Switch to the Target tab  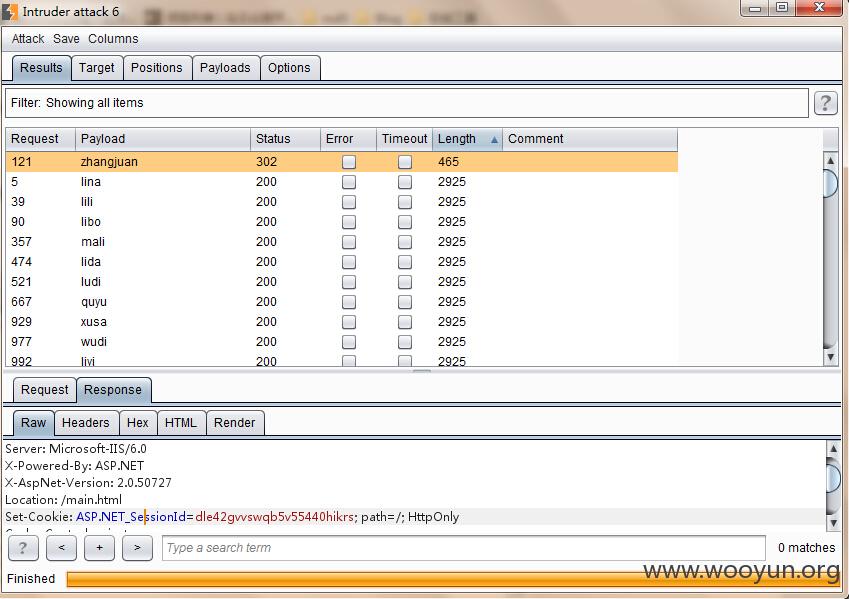click(96, 68)
